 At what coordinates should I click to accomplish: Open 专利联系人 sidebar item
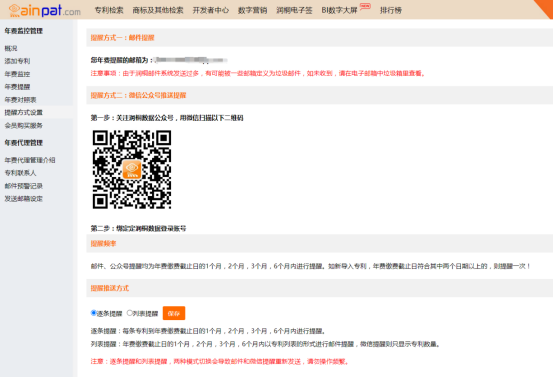pos(20,173)
